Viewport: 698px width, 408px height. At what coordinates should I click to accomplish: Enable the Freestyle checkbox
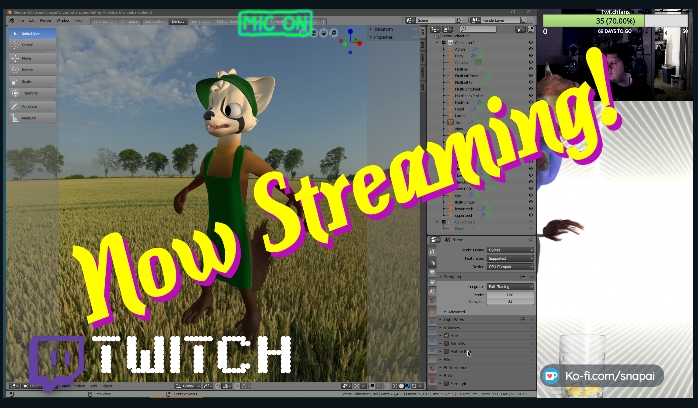[x=446, y=384]
